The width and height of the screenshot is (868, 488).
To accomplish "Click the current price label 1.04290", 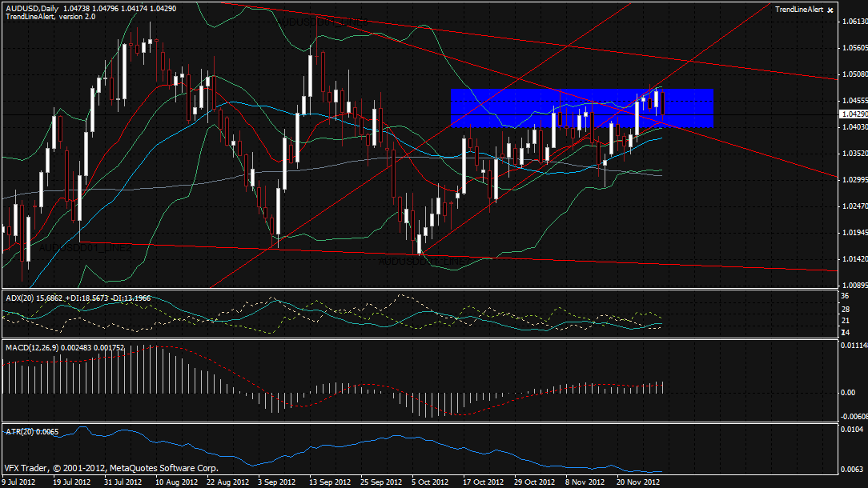I will tap(853, 114).
